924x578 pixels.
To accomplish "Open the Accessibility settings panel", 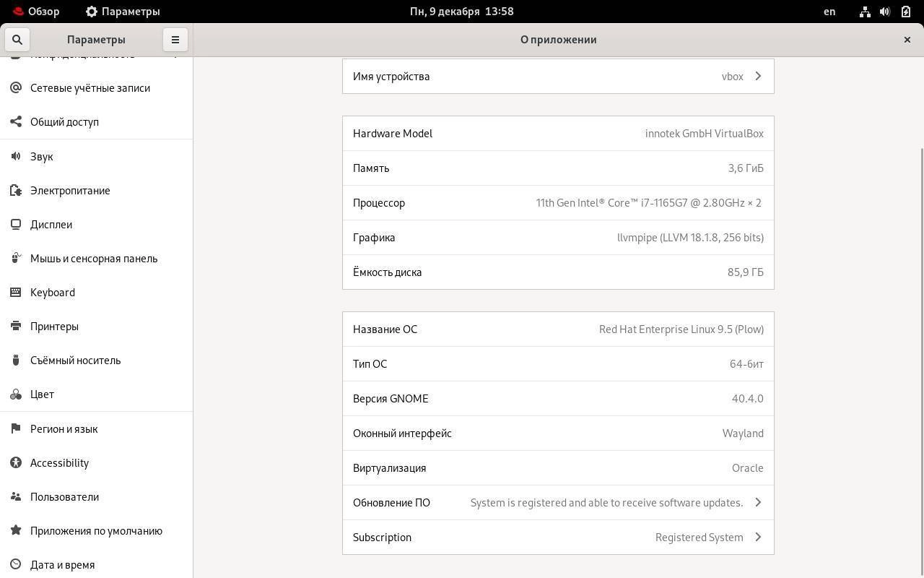I will pyautogui.click(x=96, y=462).
